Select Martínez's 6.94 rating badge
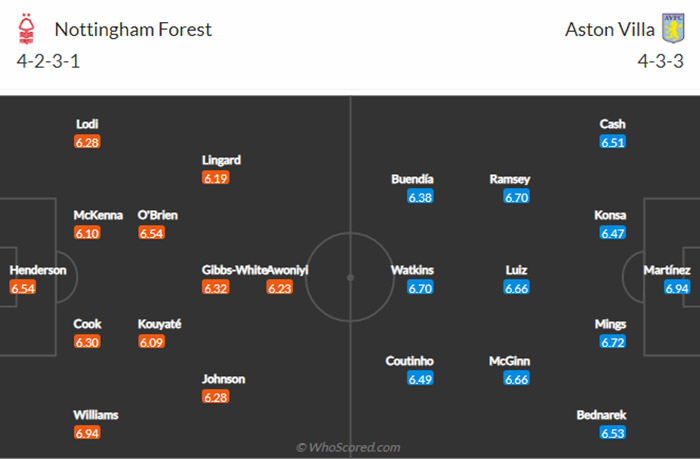700x459 pixels. pyautogui.click(x=677, y=288)
